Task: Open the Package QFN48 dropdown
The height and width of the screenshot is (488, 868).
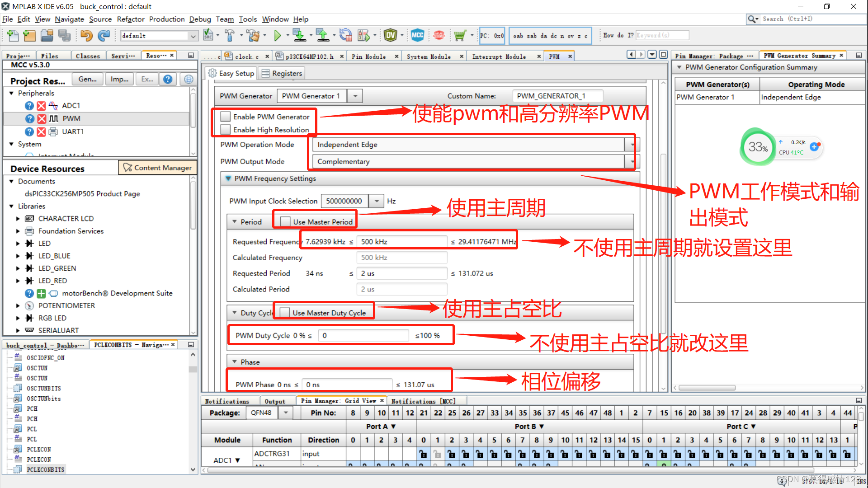Action: tap(286, 413)
